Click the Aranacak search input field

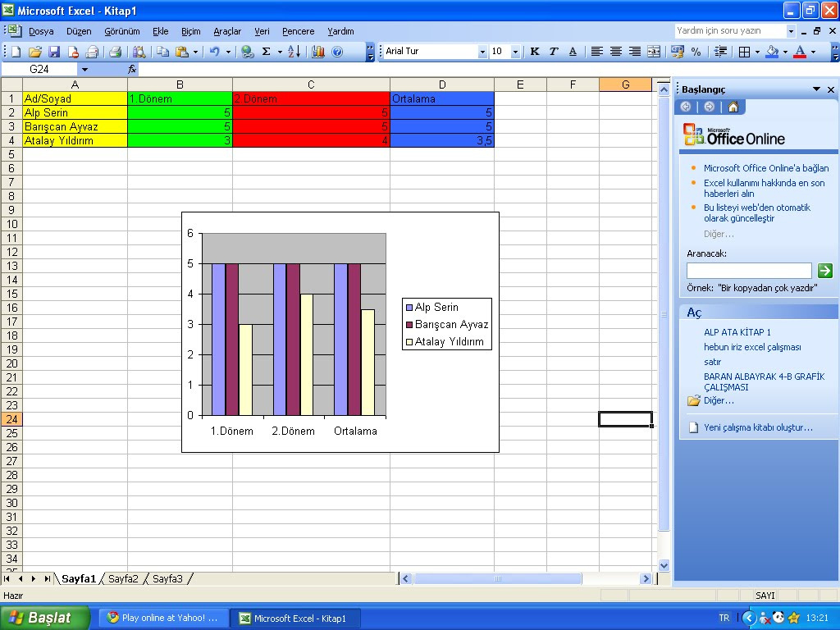click(748, 270)
